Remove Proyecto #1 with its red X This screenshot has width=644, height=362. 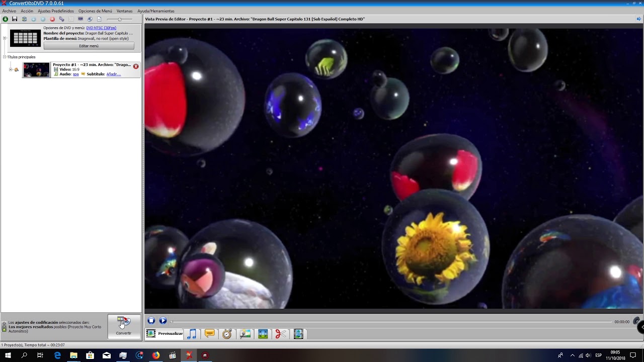click(136, 66)
